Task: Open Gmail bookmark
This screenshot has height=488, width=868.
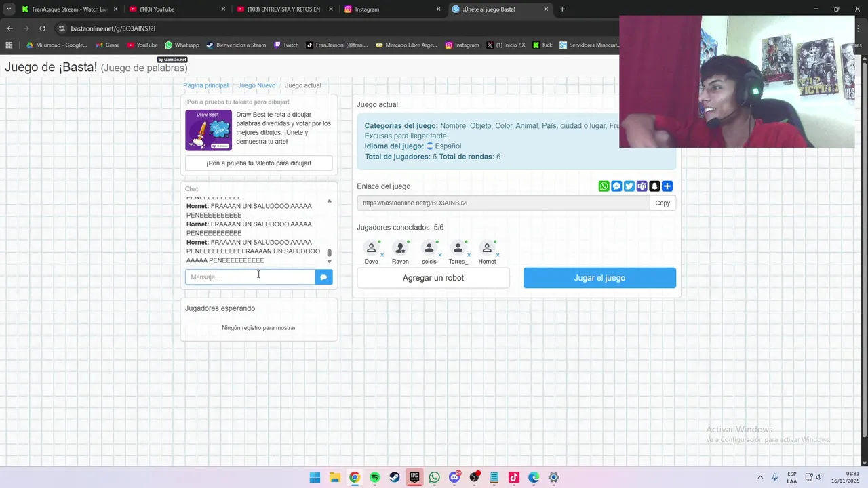Action: [x=107, y=45]
